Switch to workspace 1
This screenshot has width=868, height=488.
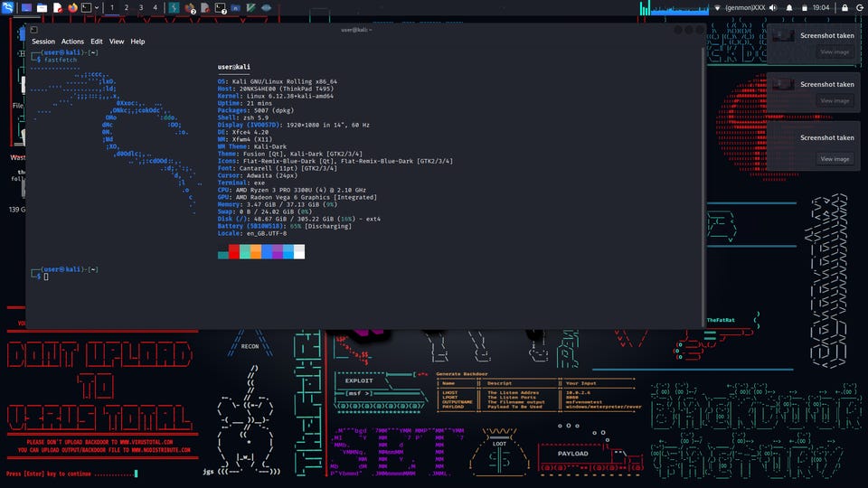coord(112,8)
